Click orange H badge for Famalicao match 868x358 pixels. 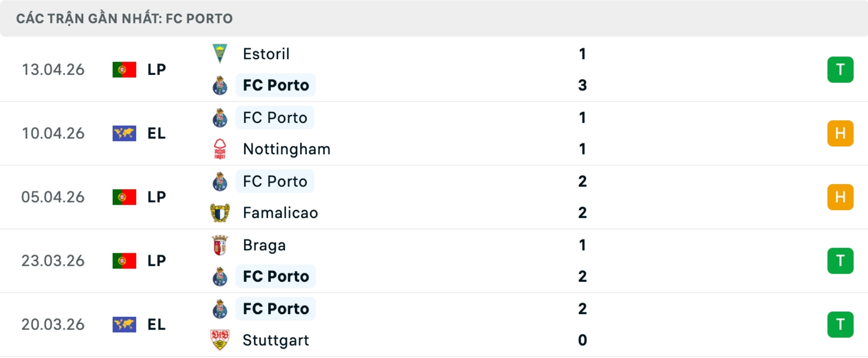pos(840,197)
